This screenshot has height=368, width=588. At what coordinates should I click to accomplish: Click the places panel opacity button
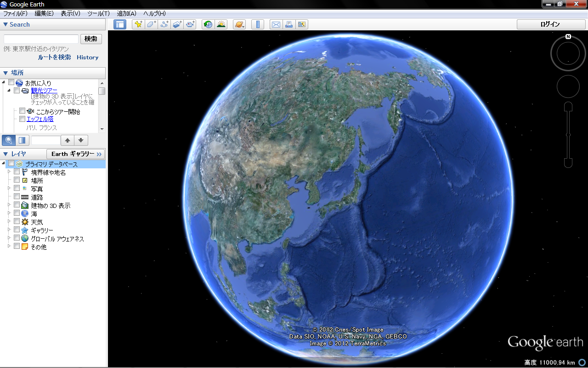coord(22,140)
